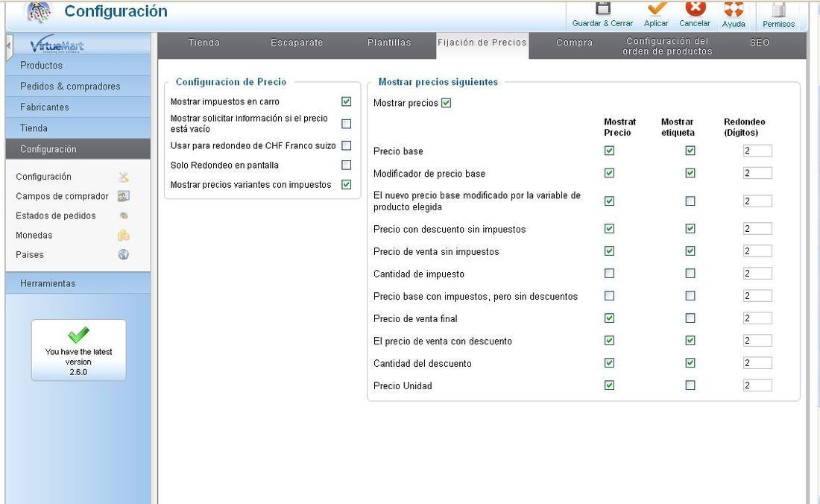Expand the Fabricantes sidebar section
The width and height of the screenshot is (820, 504).
pyautogui.click(x=78, y=107)
